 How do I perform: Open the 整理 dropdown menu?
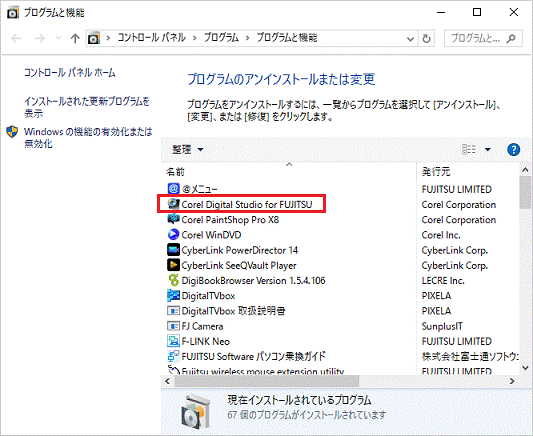[188, 150]
